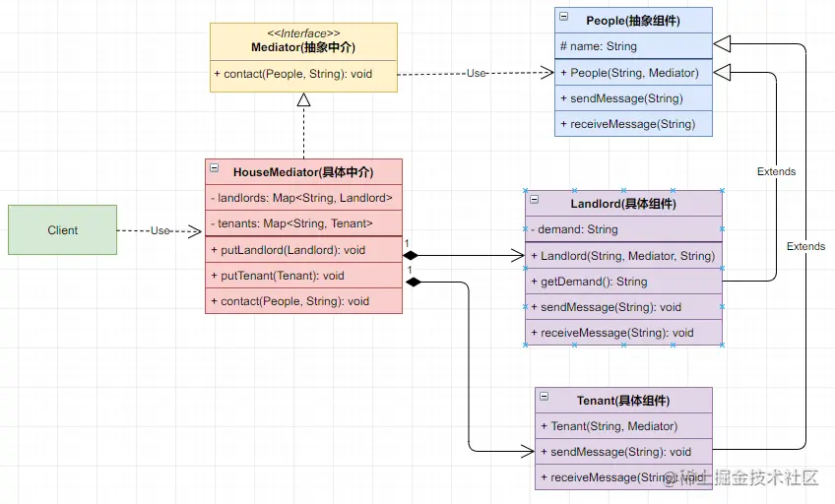Select the Landlord class title
The height and width of the screenshot is (504, 835).
pyautogui.click(x=623, y=204)
